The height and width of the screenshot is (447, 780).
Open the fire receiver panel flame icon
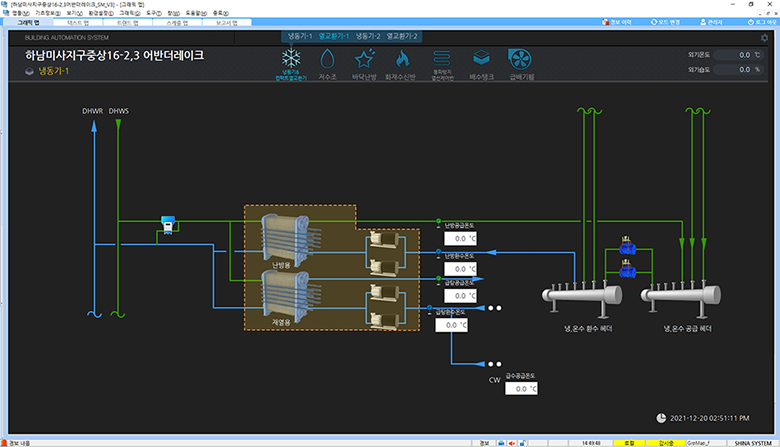click(401, 64)
